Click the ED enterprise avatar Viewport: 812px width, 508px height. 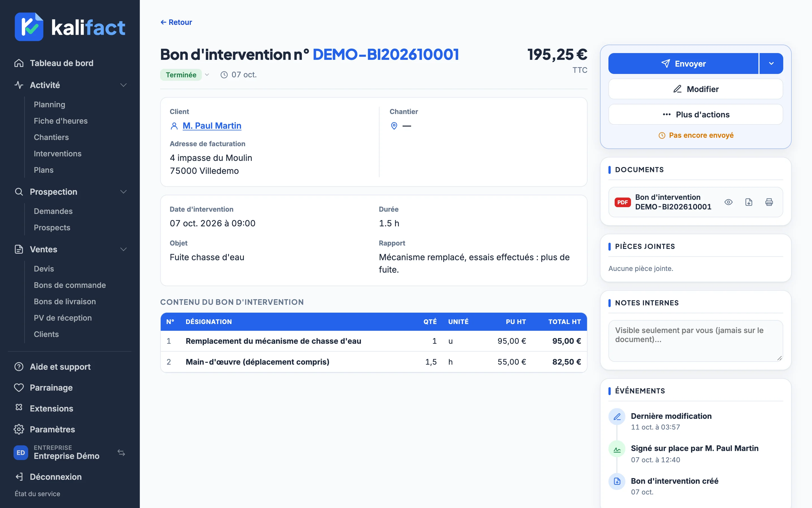[x=21, y=453]
